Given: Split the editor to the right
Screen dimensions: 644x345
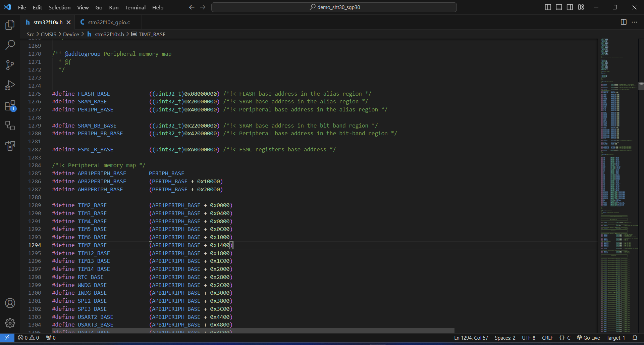Looking at the screenshot, I should click(x=624, y=22).
